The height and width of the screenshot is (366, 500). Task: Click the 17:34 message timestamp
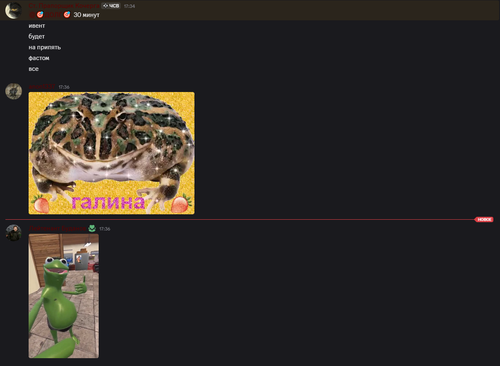129,6
